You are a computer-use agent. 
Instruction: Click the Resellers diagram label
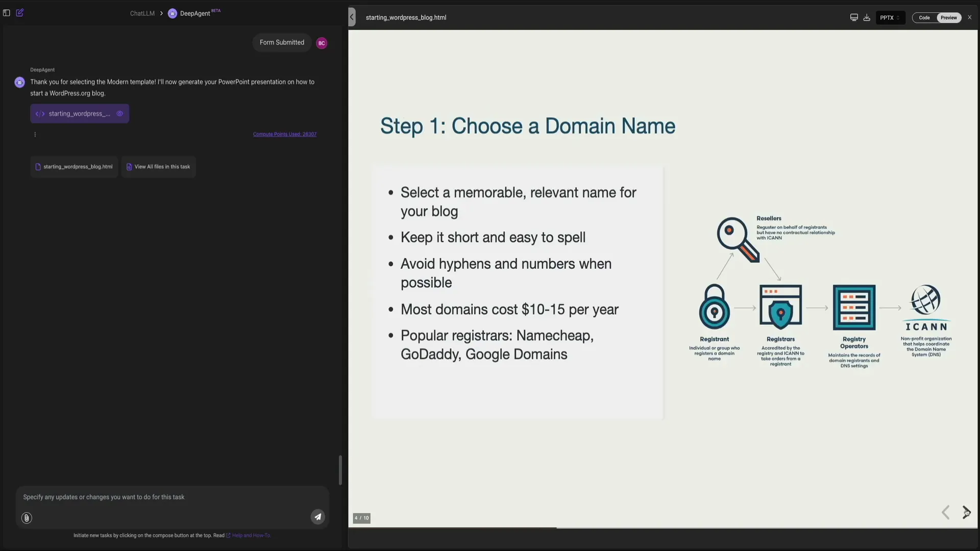(x=769, y=218)
